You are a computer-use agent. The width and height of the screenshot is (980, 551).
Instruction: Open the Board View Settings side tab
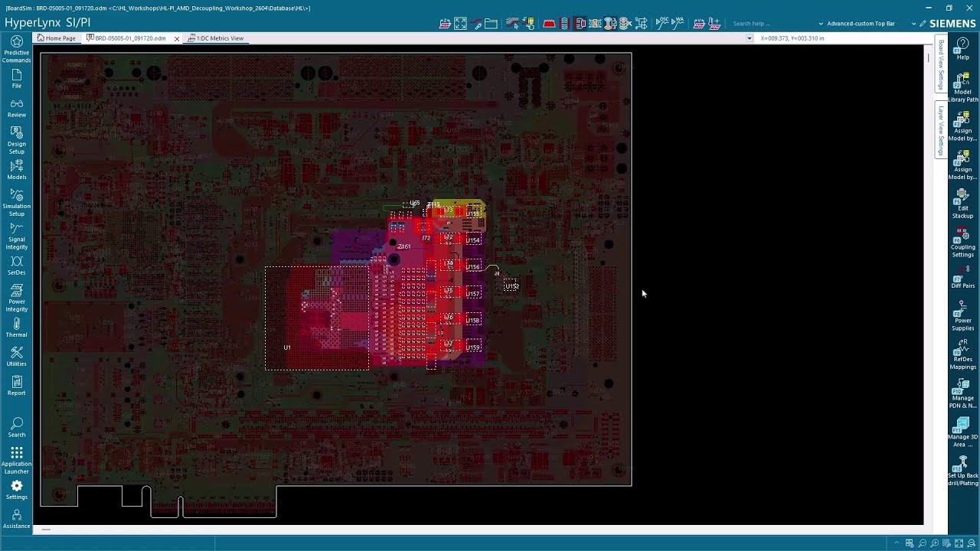tap(942, 65)
